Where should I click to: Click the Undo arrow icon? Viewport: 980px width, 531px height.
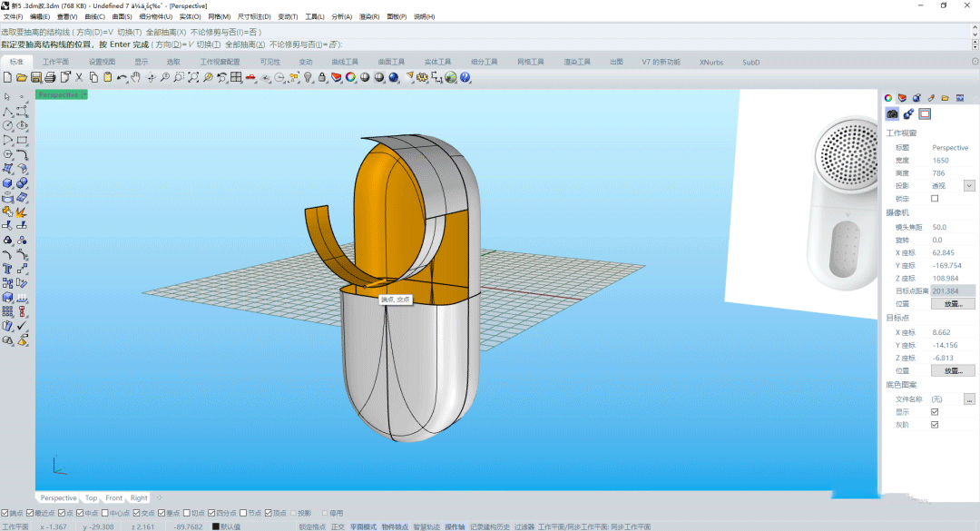click(x=122, y=77)
